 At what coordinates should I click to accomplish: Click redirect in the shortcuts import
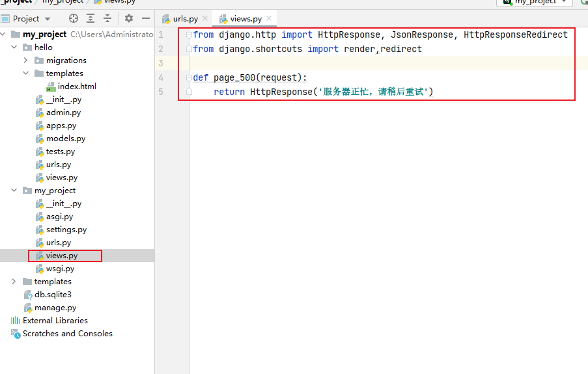coord(401,49)
